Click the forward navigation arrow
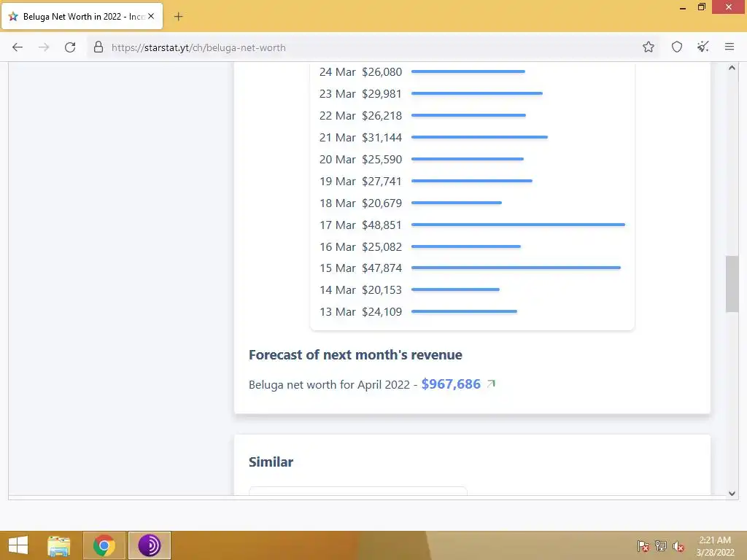This screenshot has height=560, width=747. tap(44, 47)
